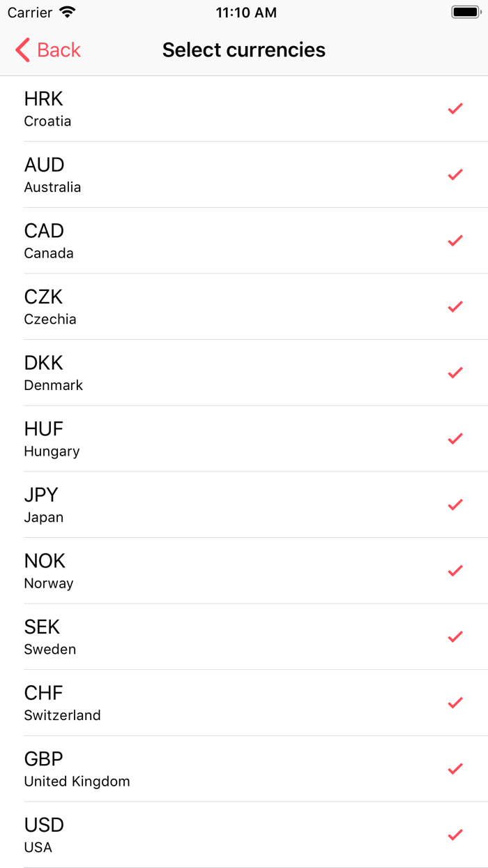The height and width of the screenshot is (868, 488).
Task: Deselect the AUD Australia currency
Action: point(244,174)
